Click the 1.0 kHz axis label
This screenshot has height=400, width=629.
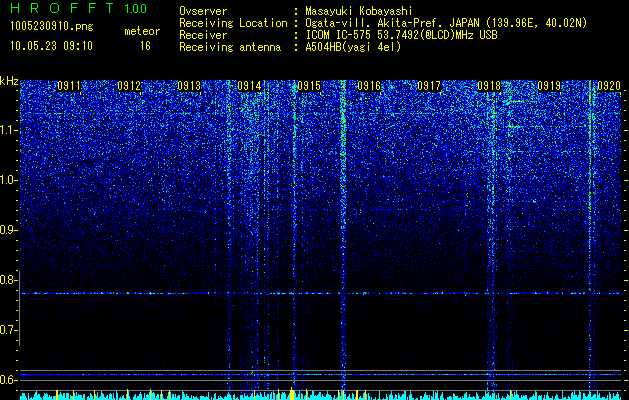[x=9, y=180]
